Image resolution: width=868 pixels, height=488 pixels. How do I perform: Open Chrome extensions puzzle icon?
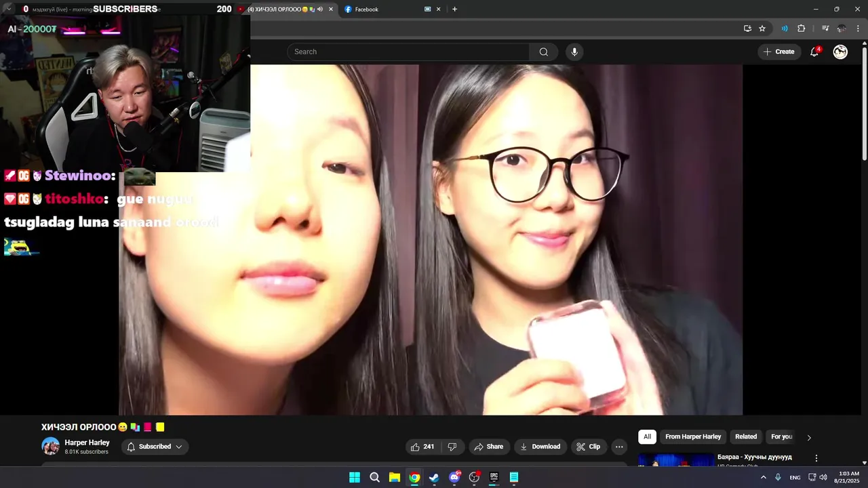coord(801,28)
